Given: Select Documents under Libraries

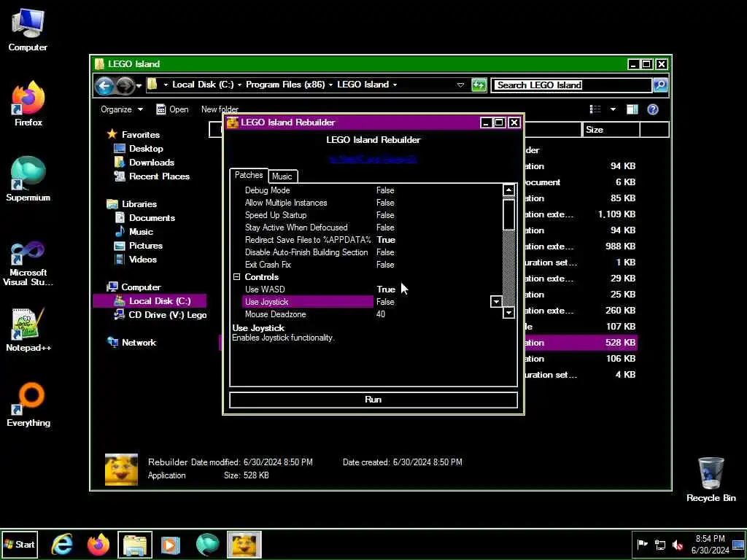Looking at the screenshot, I should pyautogui.click(x=145, y=217).
